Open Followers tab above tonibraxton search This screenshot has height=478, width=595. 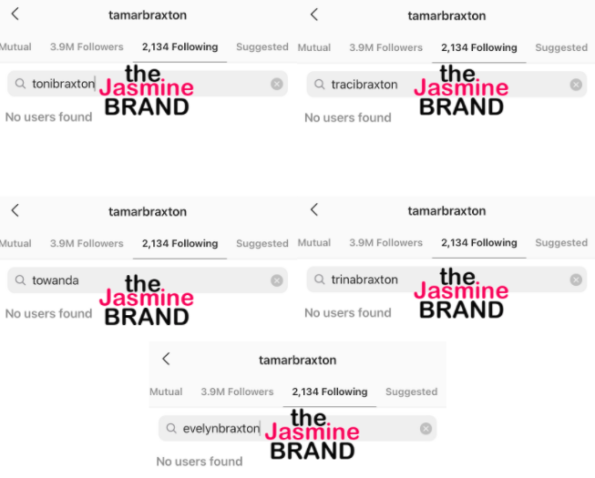(x=87, y=47)
